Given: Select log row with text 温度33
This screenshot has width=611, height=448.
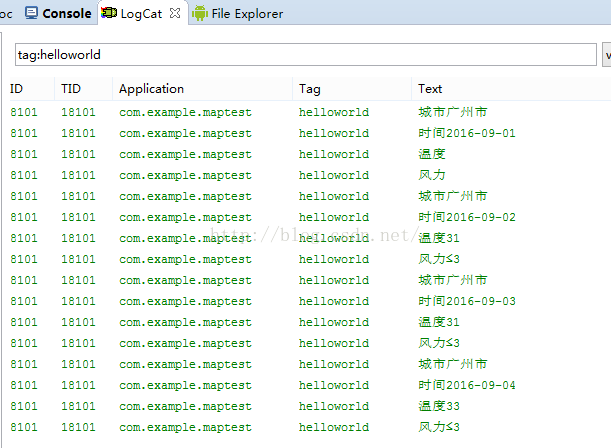Looking at the screenshot, I should click(310, 406).
